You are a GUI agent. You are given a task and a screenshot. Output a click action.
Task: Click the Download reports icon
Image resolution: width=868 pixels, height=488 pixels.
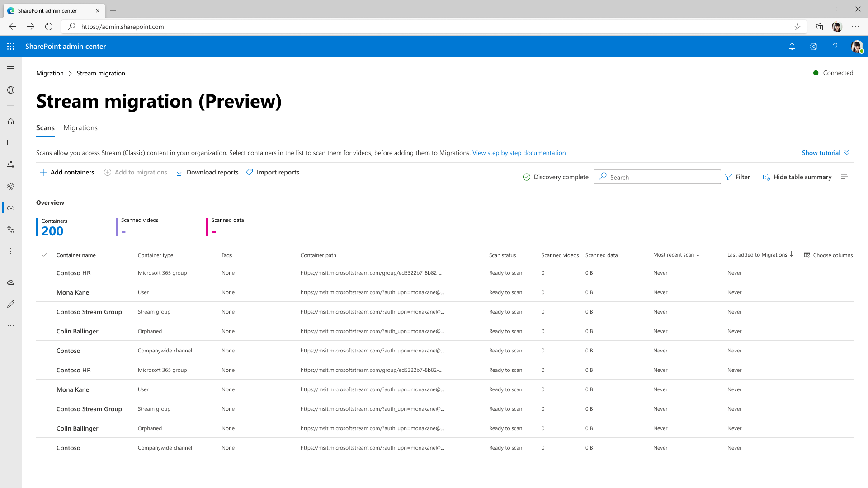tap(179, 172)
